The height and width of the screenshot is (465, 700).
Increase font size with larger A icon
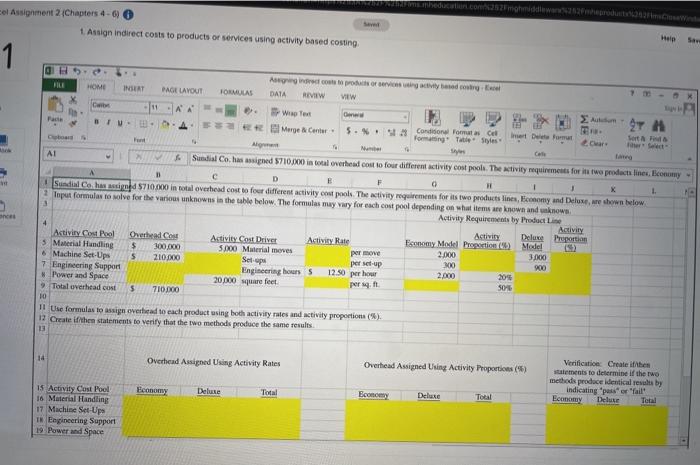coord(179,108)
